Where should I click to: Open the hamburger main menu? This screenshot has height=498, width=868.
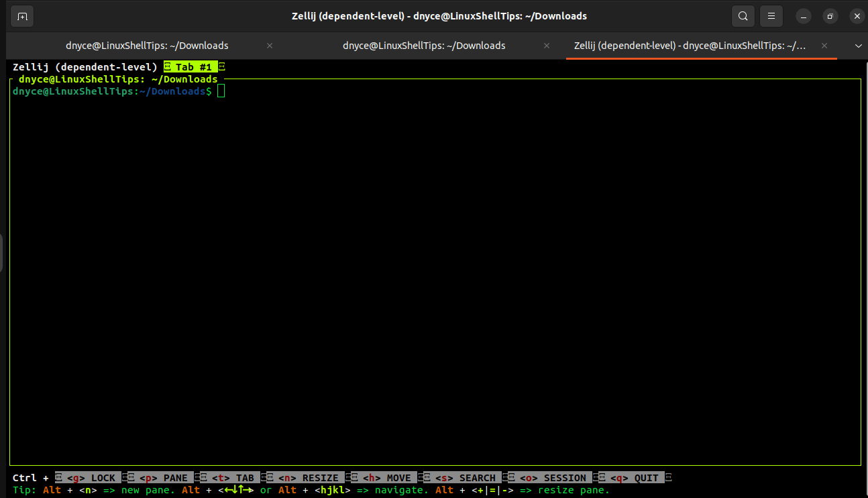click(x=771, y=16)
